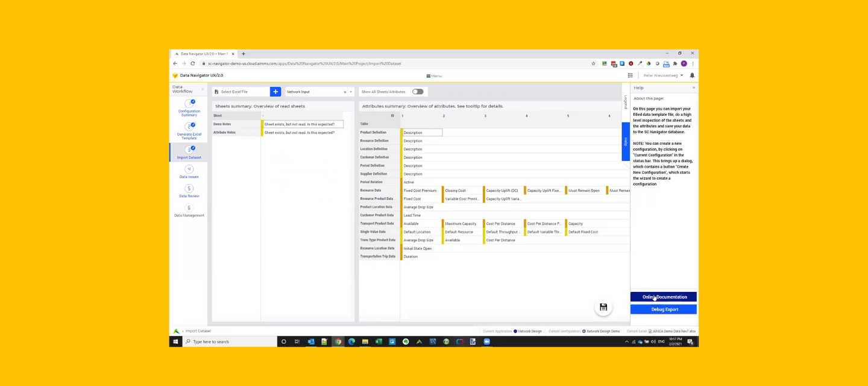
Task: Open the workflow list icon beside user name
Action: [x=631, y=75]
